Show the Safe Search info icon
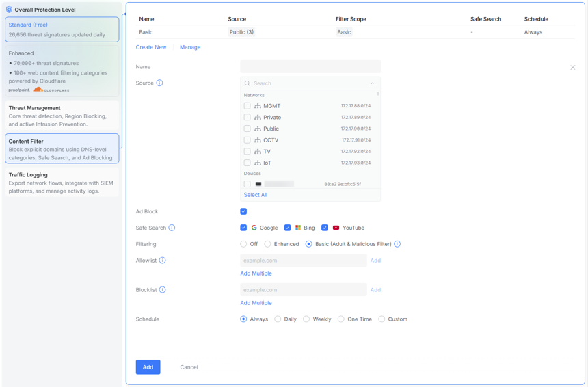The width and height of the screenshot is (588, 387). [172, 228]
